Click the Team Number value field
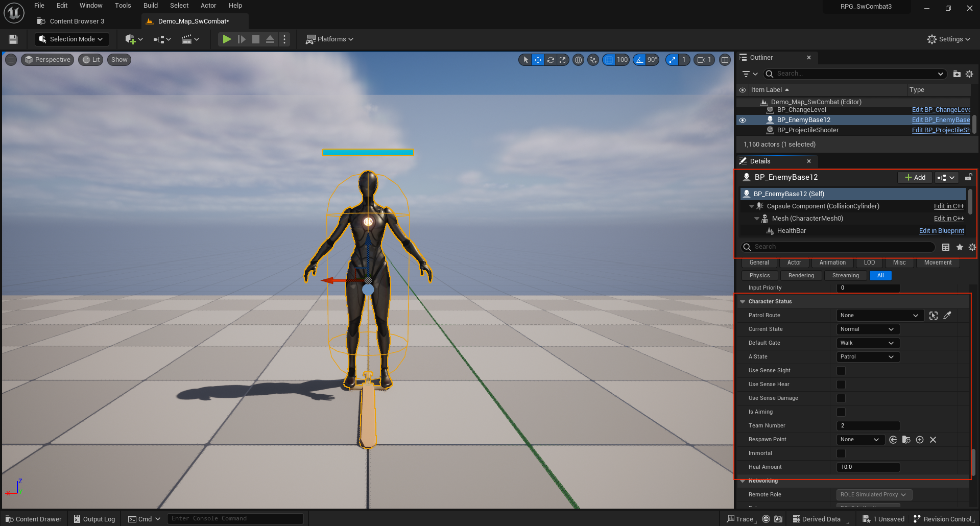 [x=868, y=426]
